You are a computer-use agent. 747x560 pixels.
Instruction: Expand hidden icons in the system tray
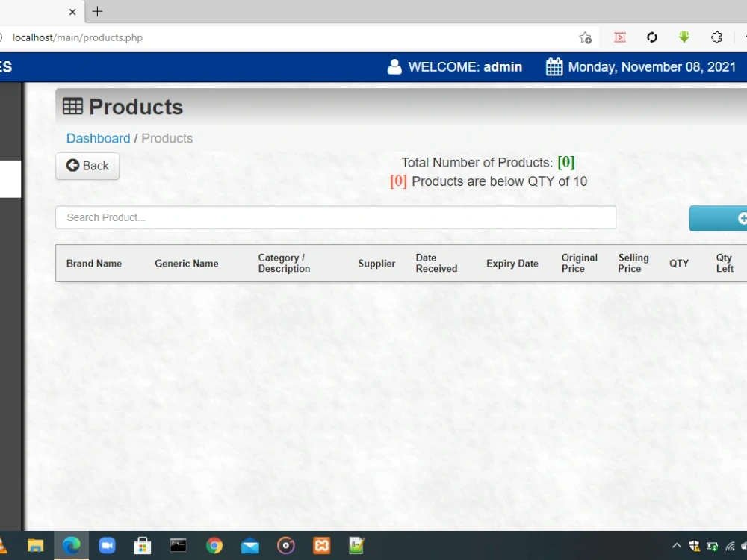click(676, 545)
